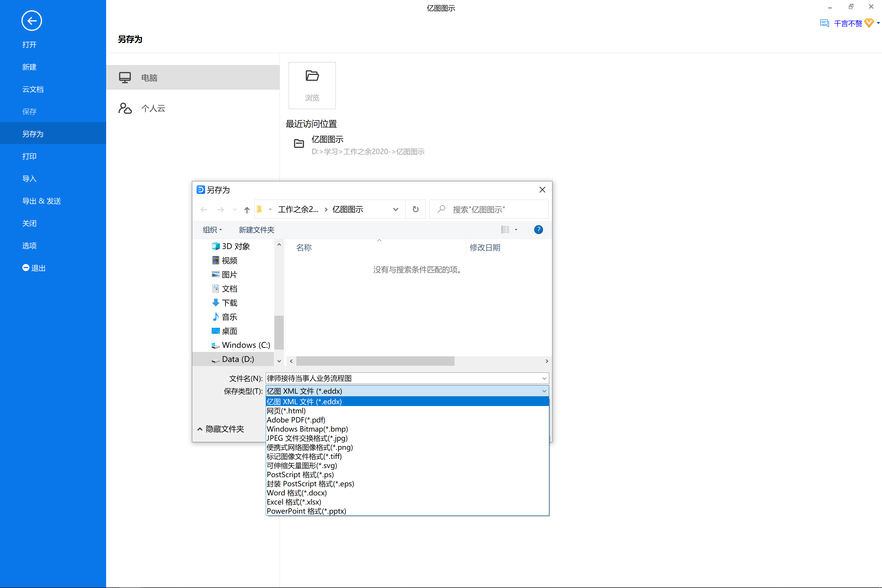Click the 3D 对象 cube icon
The width and height of the screenshot is (882, 588).
[x=215, y=246]
